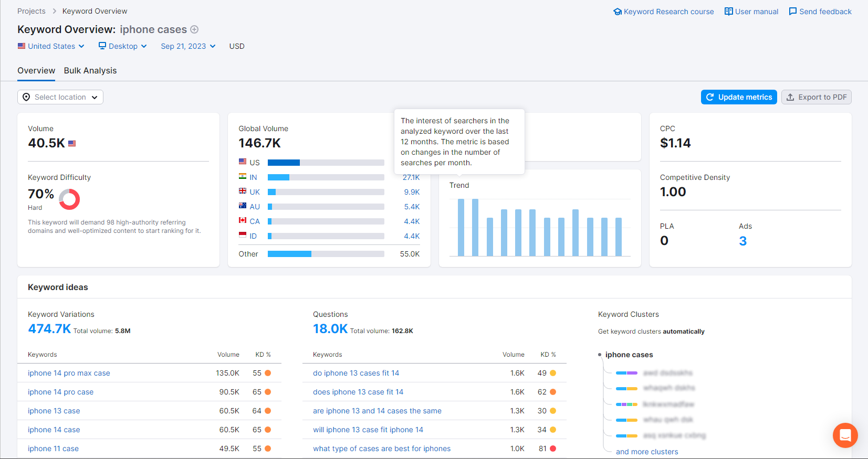Open the orange chat support widget

point(845,435)
